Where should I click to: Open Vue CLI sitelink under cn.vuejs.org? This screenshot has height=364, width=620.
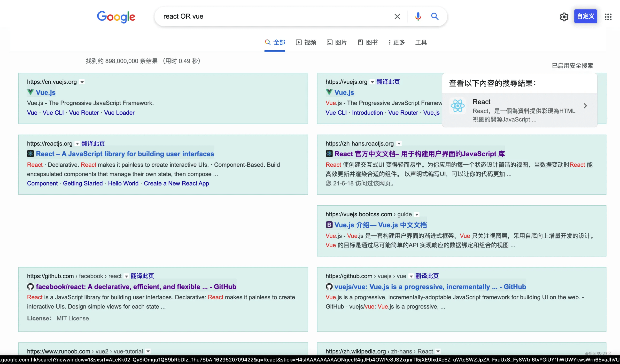[x=53, y=113]
